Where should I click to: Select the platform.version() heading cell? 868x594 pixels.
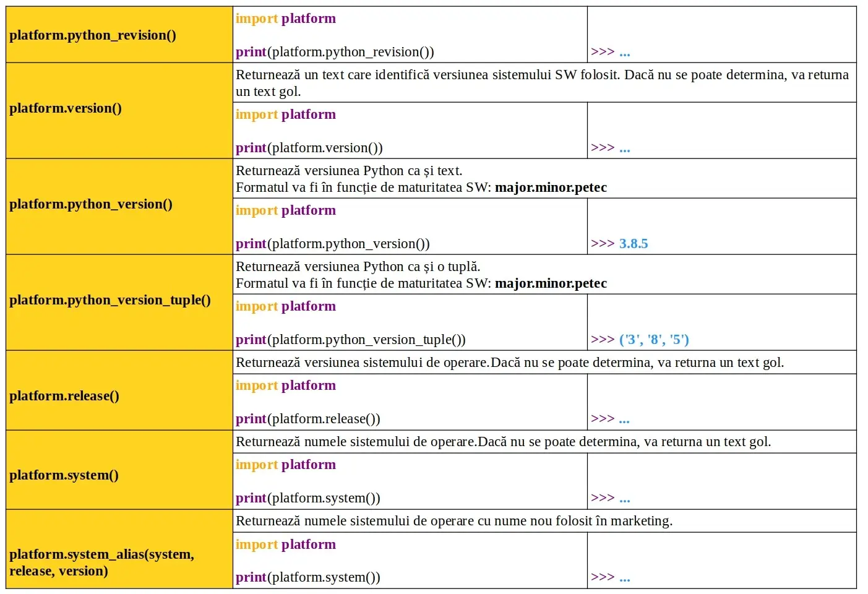(x=66, y=108)
